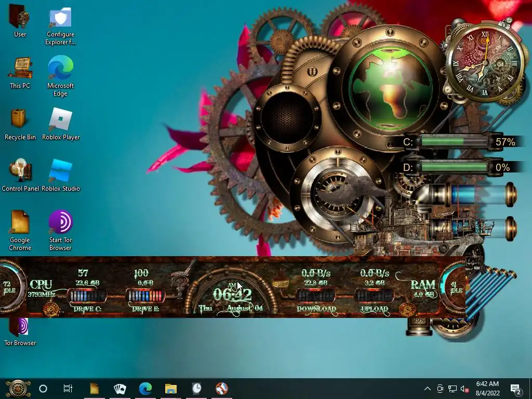This screenshot has height=399, width=532.
Task: Click the DOWNLOAD meter in the bar
Action: click(316, 296)
